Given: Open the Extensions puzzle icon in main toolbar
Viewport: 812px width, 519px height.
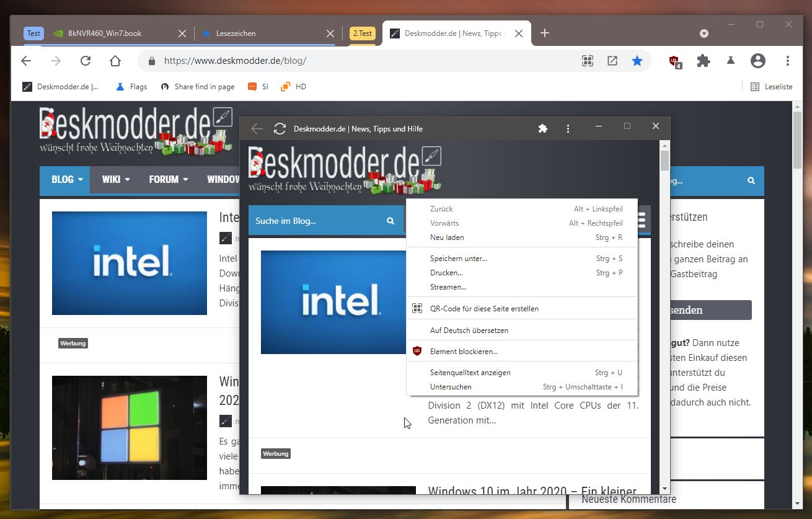Looking at the screenshot, I should [703, 61].
